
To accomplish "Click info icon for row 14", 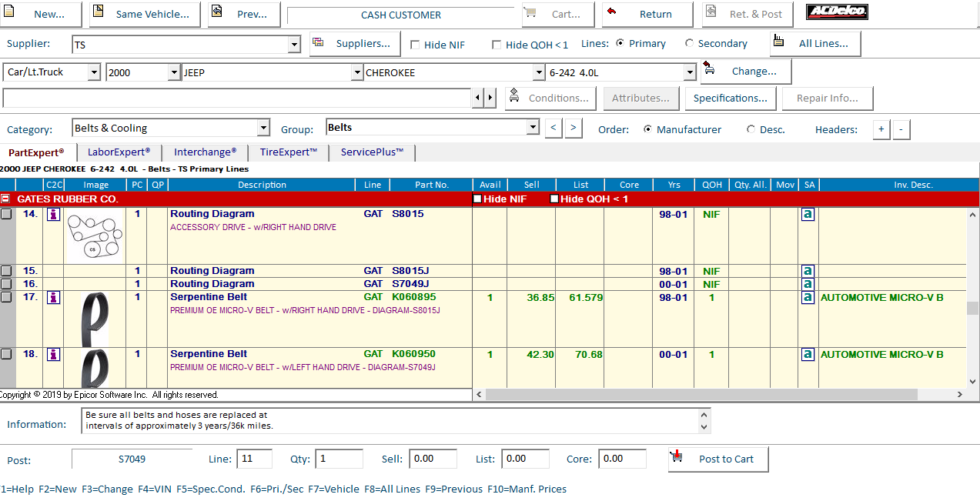I will (53, 215).
